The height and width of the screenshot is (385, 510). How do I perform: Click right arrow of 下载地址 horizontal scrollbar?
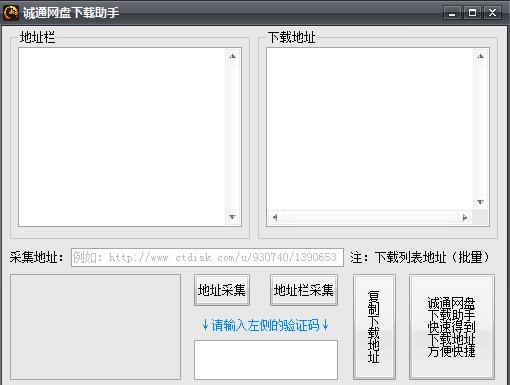[465, 218]
